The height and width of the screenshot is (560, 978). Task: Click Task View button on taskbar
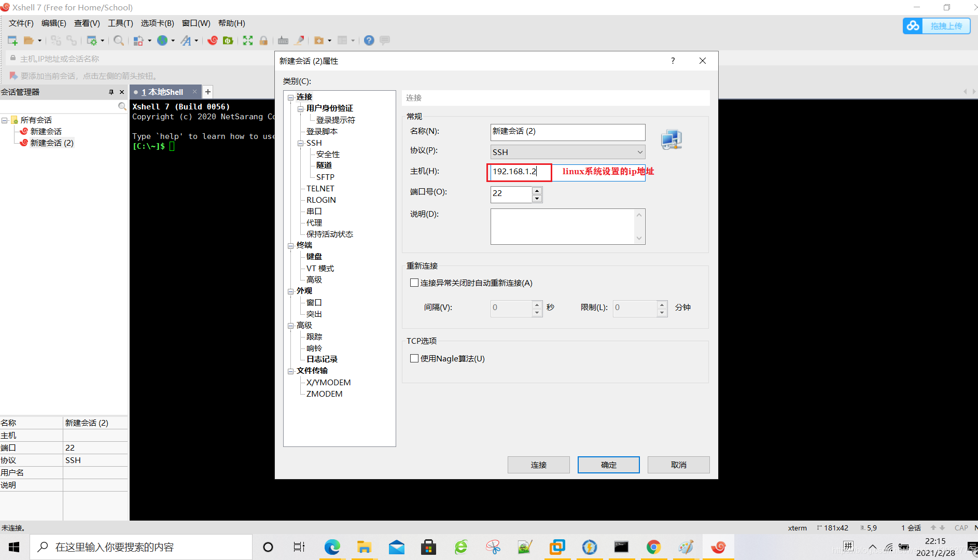coord(299,547)
